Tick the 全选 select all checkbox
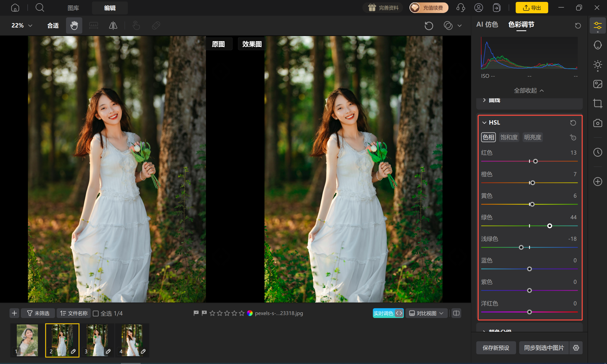Viewport: 607px width, 364px height. tap(96, 313)
